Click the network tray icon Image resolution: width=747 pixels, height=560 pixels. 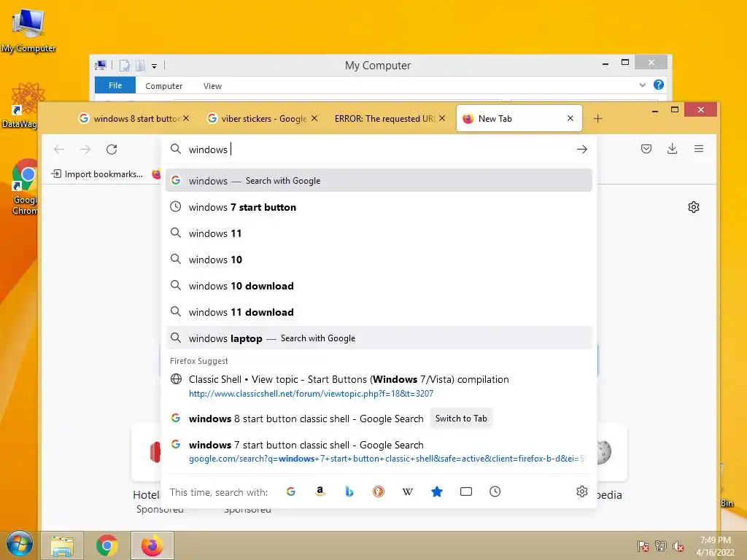tap(661, 545)
